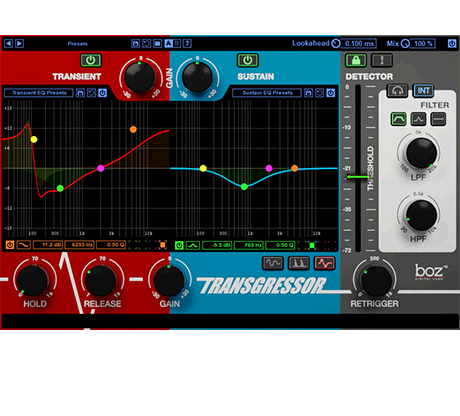The image size is (460, 416).
Task: Open the Sustain EQ Presets dropdown
Action: [x=267, y=93]
